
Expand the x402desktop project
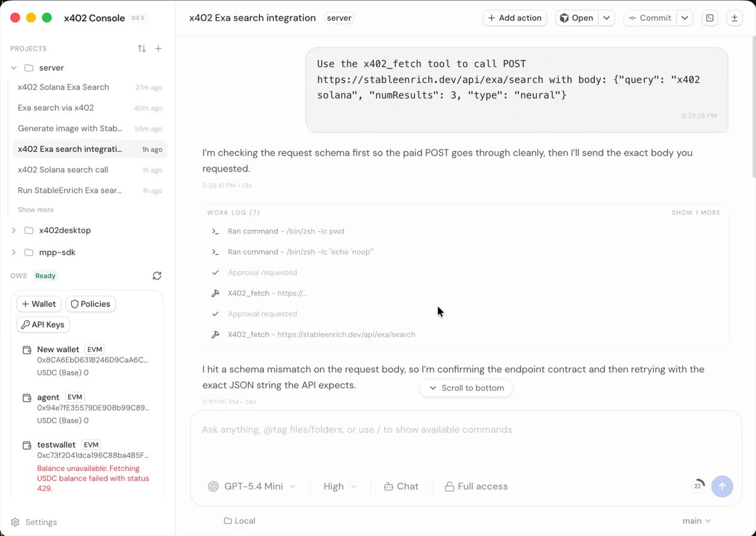pos(14,230)
